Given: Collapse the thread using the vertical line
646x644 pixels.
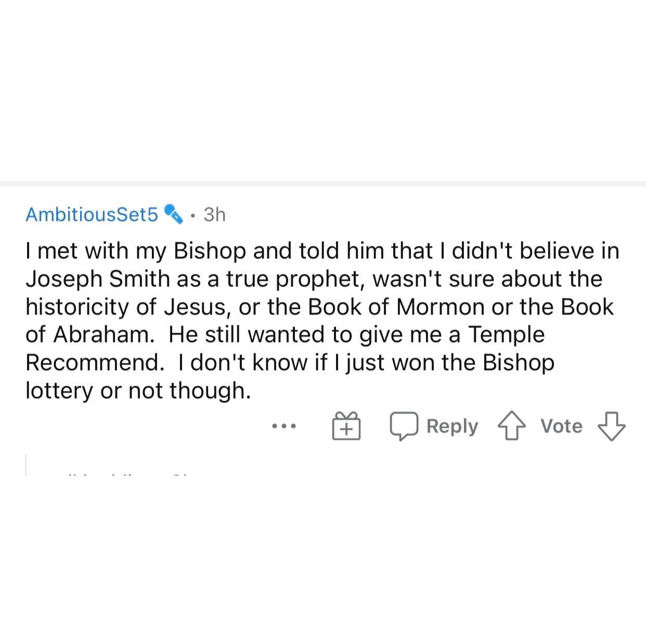Looking at the screenshot, I should coord(26,465).
